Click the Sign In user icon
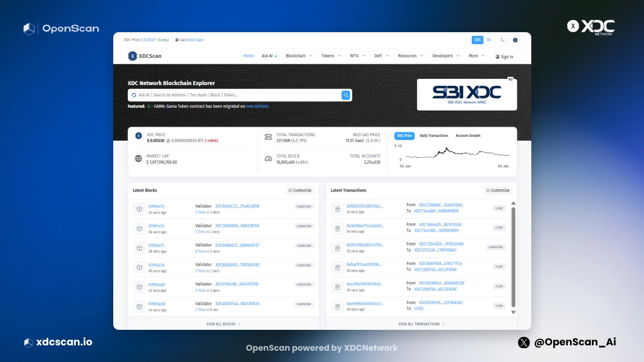The image size is (644, 362). click(497, 56)
